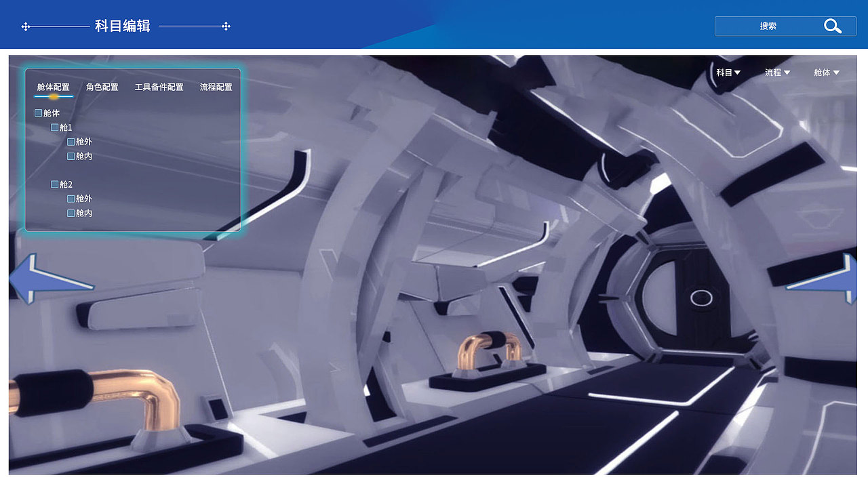
Task: Switch to the 舱体配置 tab
Action: [54, 87]
